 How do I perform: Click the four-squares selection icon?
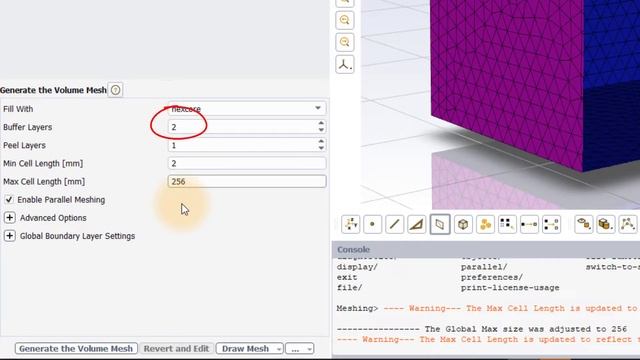tap(507, 224)
